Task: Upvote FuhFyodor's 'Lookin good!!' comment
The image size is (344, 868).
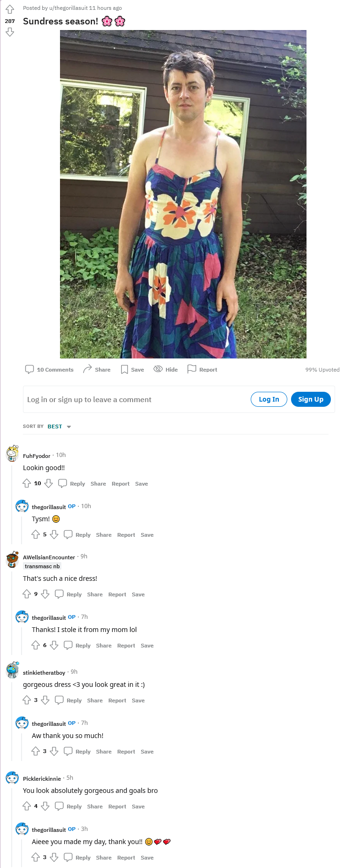Action: [27, 483]
